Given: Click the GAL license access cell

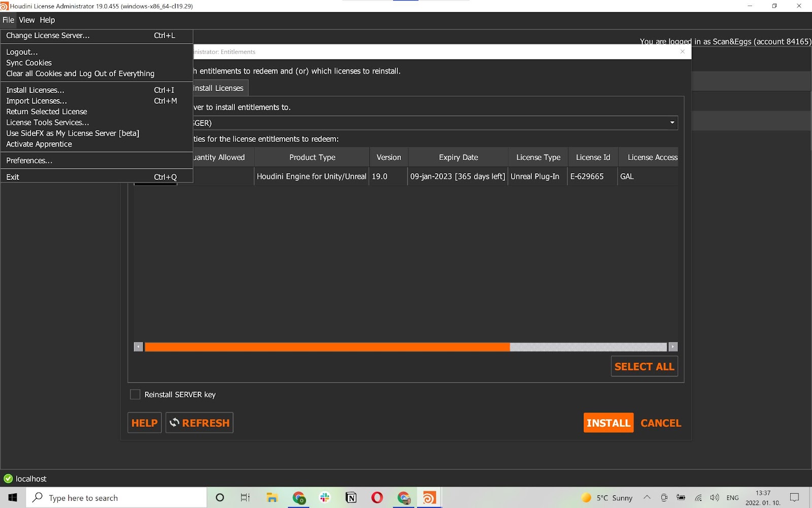Looking at the screenshot, I should pyautogui.click(x=648, y=176).
